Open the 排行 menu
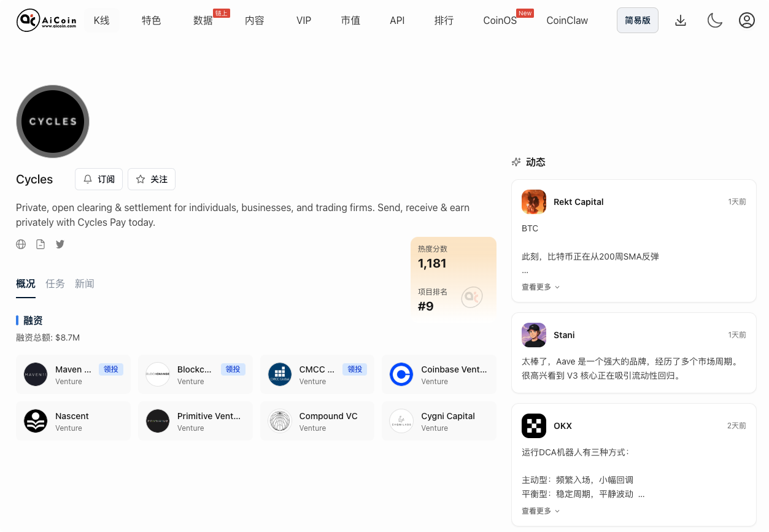Viewport: 769px width, 532px height. [x=444, y=20]
